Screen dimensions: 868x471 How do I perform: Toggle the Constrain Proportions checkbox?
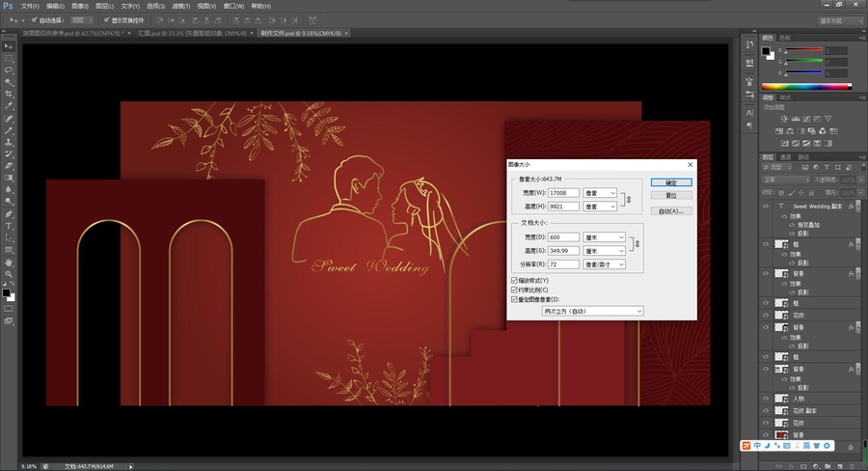(x=514, y=290)
